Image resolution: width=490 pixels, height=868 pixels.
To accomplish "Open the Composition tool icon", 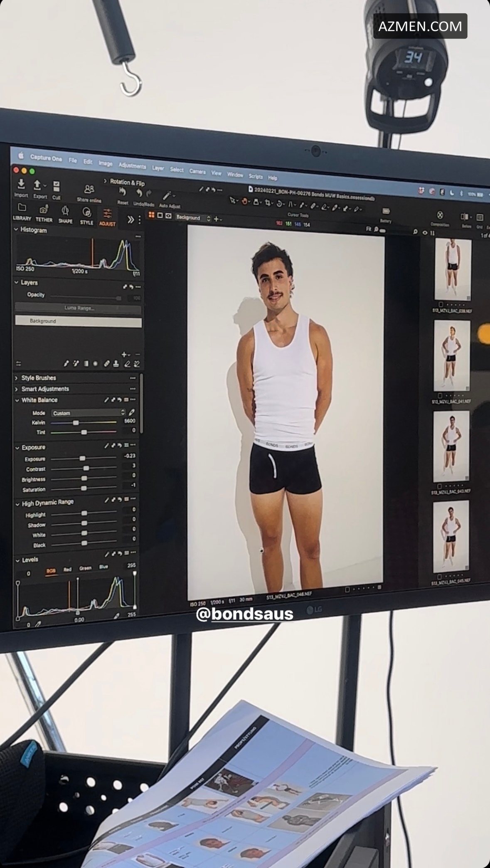I will (440, 215).
